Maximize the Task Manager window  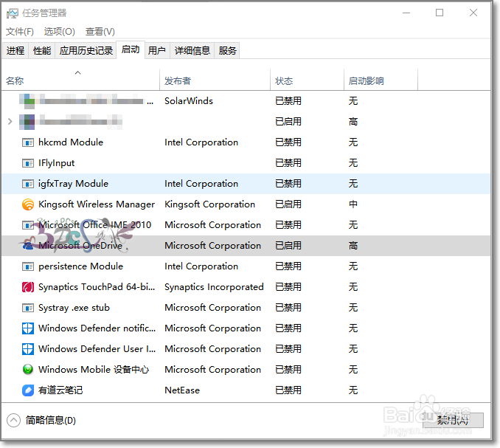[440, 13]
